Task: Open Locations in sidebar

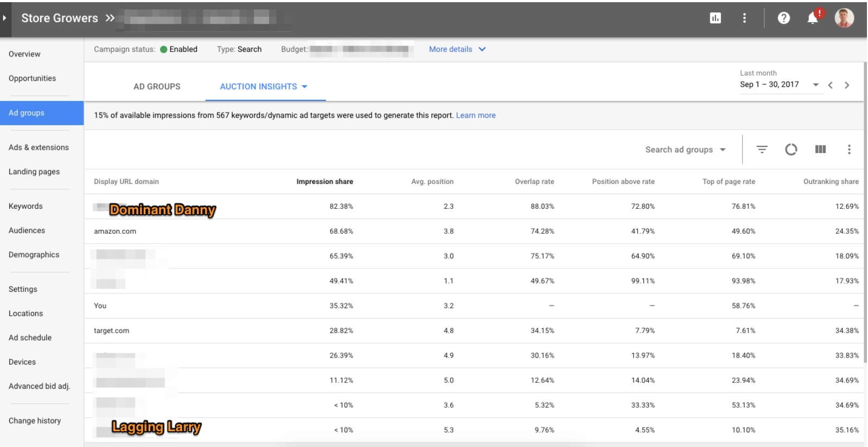Action: click(x=25, y=314)
